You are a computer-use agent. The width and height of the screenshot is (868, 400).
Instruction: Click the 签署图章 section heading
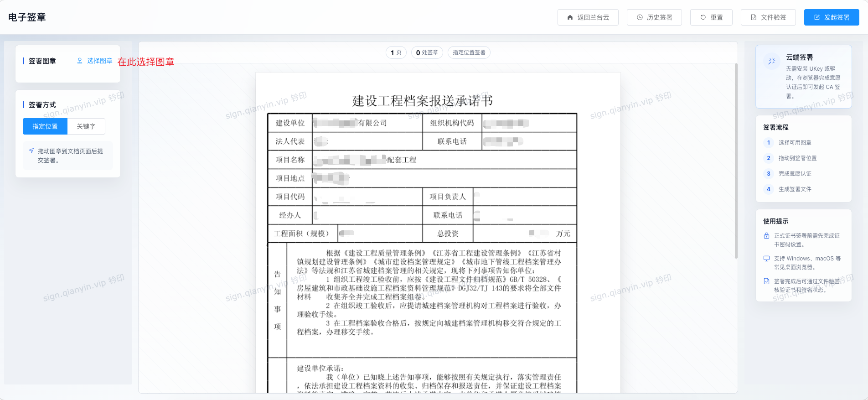click(42, 61)
